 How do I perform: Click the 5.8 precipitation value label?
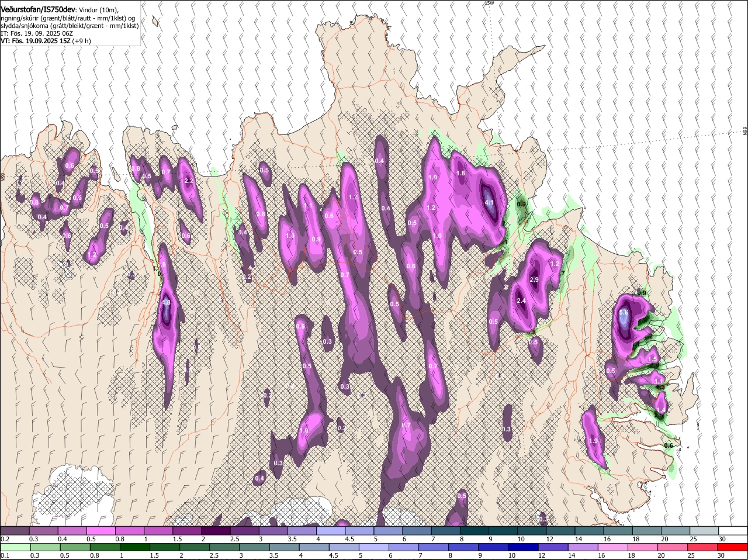tap(623, 313)
